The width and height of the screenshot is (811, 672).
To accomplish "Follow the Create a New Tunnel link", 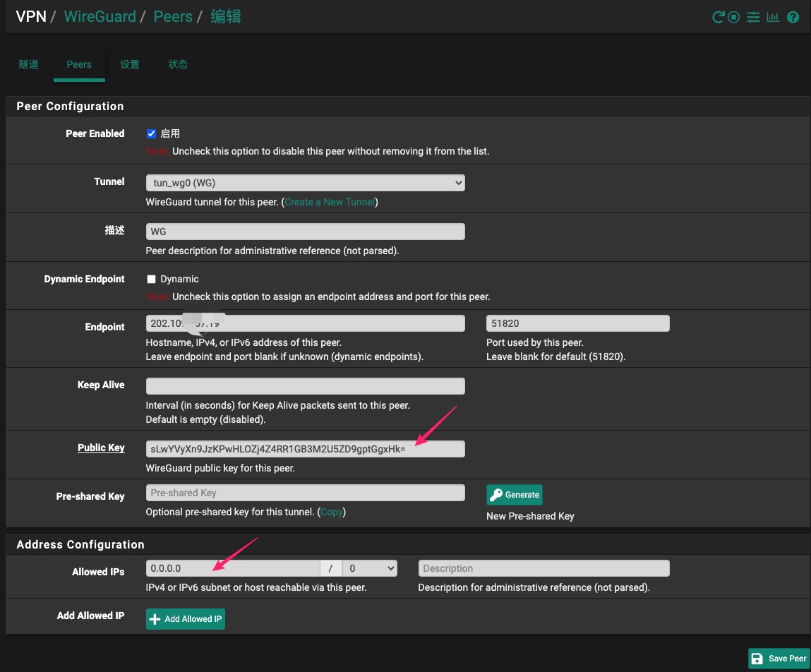I will 330,202.
